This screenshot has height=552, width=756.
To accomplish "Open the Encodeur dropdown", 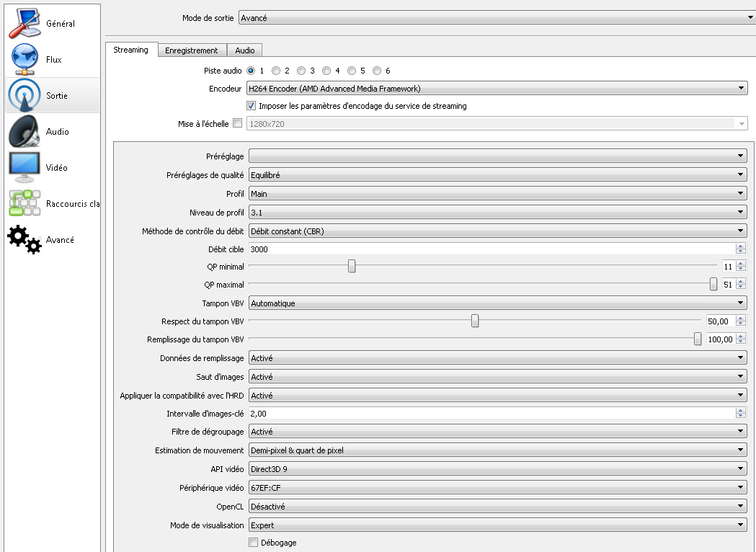I will point(497,88).
